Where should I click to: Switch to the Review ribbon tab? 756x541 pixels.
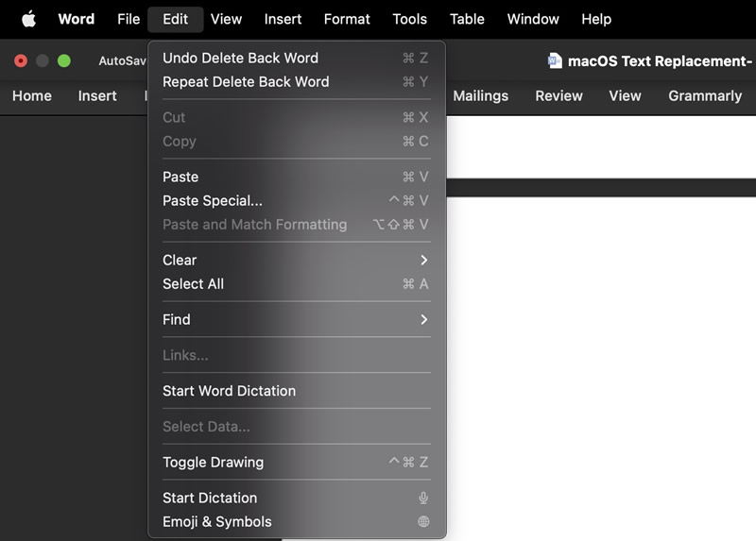[558, 96]
